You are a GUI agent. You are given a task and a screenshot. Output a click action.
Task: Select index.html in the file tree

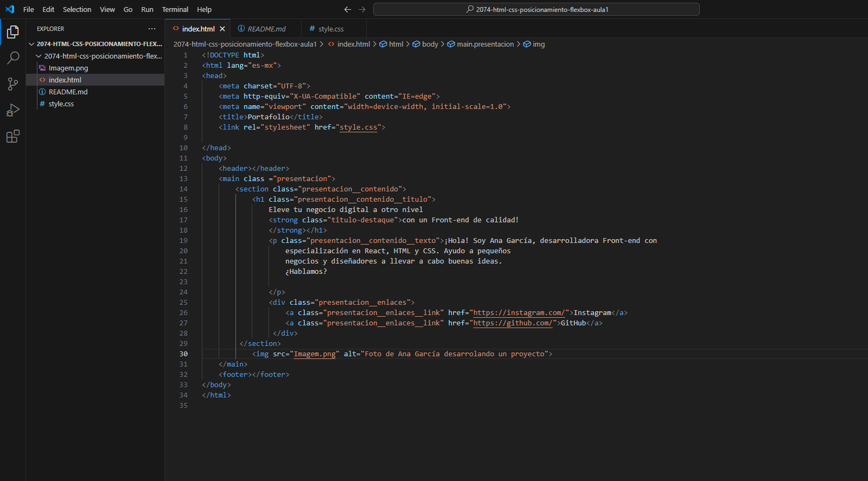click(x=95, y=80)
